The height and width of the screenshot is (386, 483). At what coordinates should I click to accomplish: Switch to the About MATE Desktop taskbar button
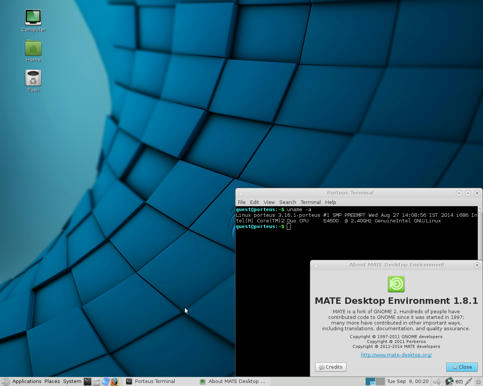click(x=233, y=381)
